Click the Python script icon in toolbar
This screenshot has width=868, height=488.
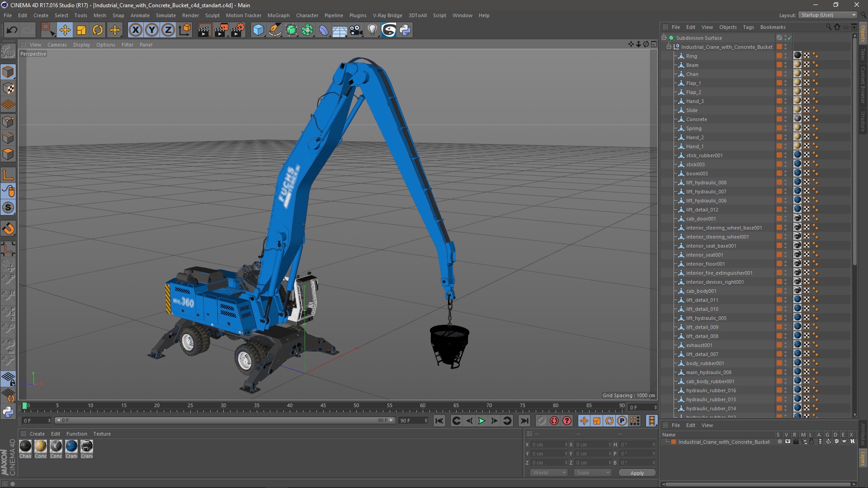pos(406,30)
